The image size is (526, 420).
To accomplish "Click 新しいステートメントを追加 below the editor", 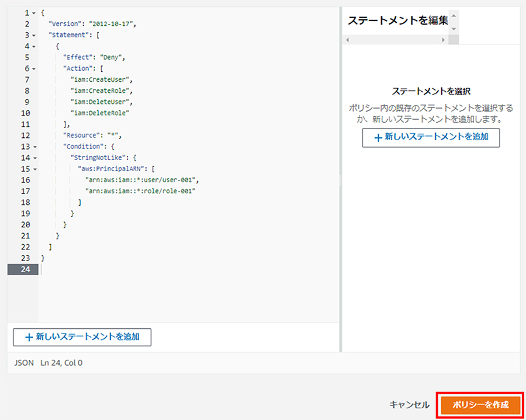I will tap(82, 337).
